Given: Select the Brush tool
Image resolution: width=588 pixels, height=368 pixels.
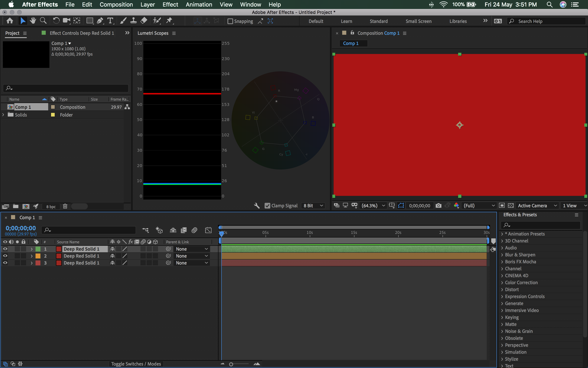Looking at the screenshot, I should click(x=123, y=21).
